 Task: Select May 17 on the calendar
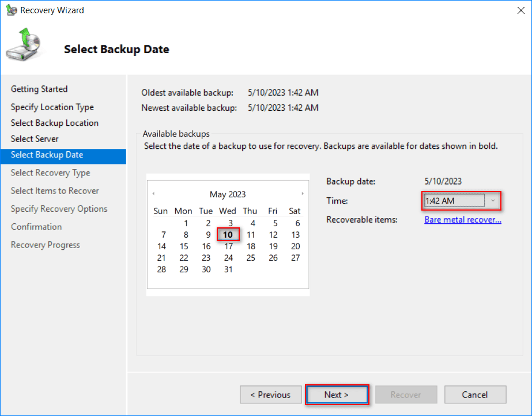pos(228,246)
